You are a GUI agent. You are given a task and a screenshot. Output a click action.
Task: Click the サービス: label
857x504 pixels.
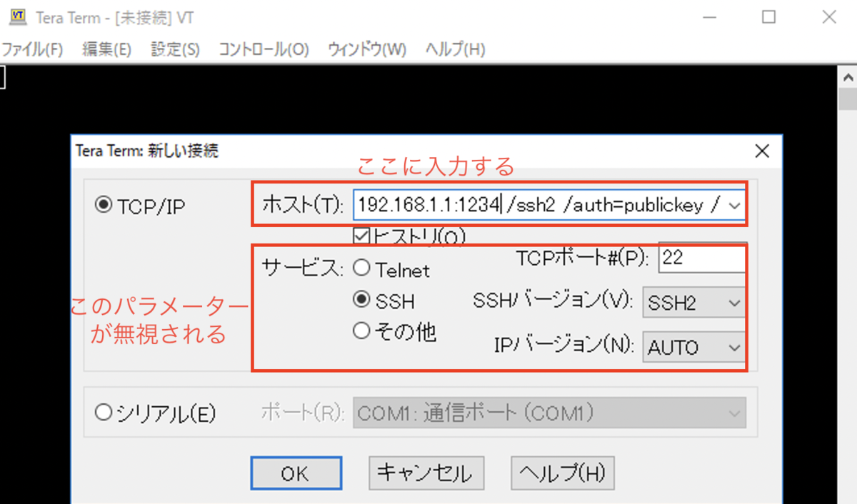tap(303, 268)
